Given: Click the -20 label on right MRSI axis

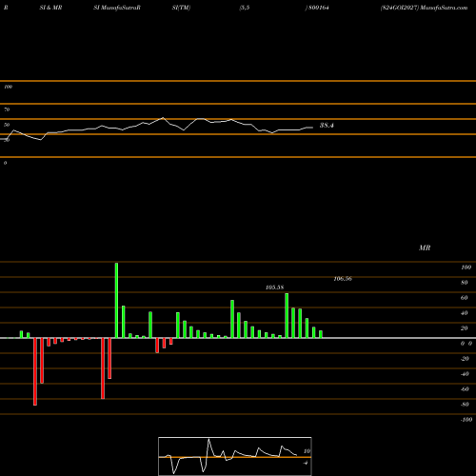Looking at the screenshot, I should pyautogui.click(x=465, y=359).
